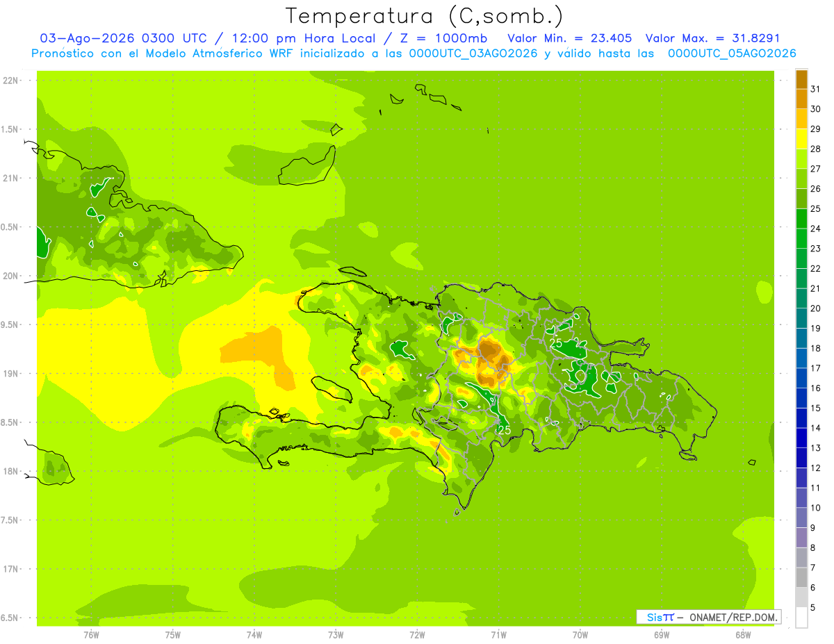Image resolution: width=834 pixels, height=644 pixels.
Task: Click the gray legend swatch between 6 and 7
Action: click(801, 577)
